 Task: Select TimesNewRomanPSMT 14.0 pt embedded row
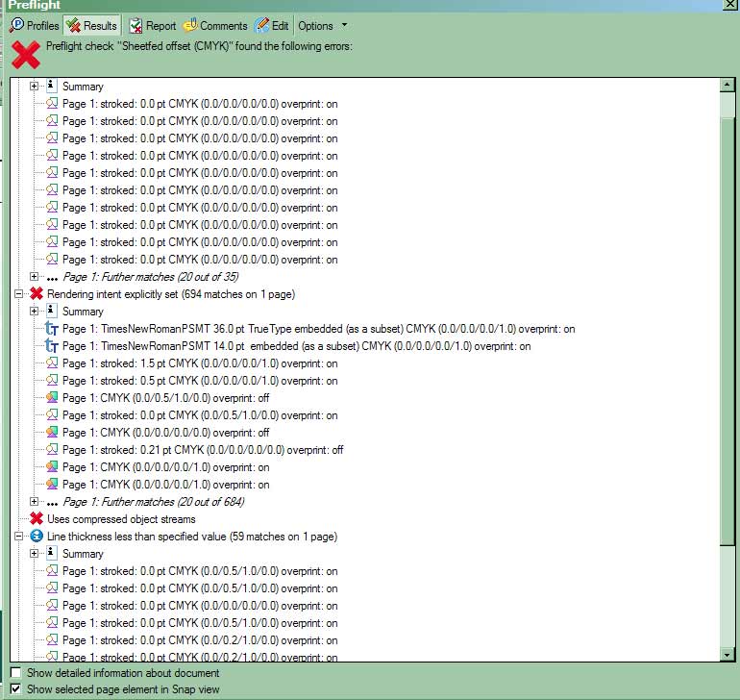[296, 346]
